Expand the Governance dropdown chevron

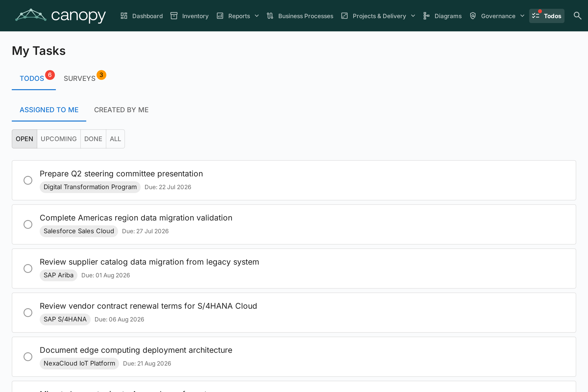coord(522,16)
